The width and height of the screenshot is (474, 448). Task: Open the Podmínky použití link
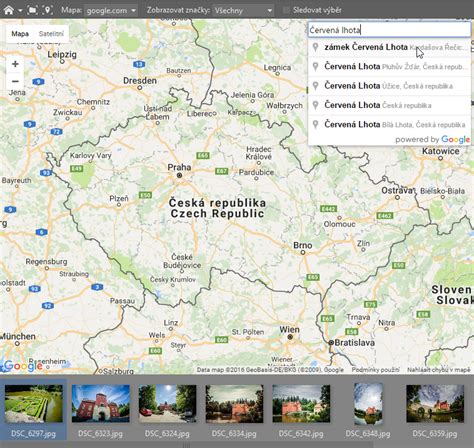pos(375,370)
